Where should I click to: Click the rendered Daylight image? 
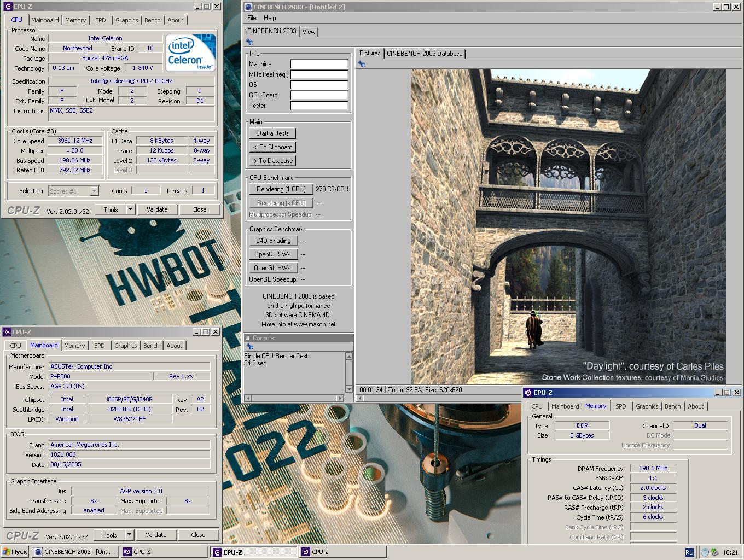(569, 227)
